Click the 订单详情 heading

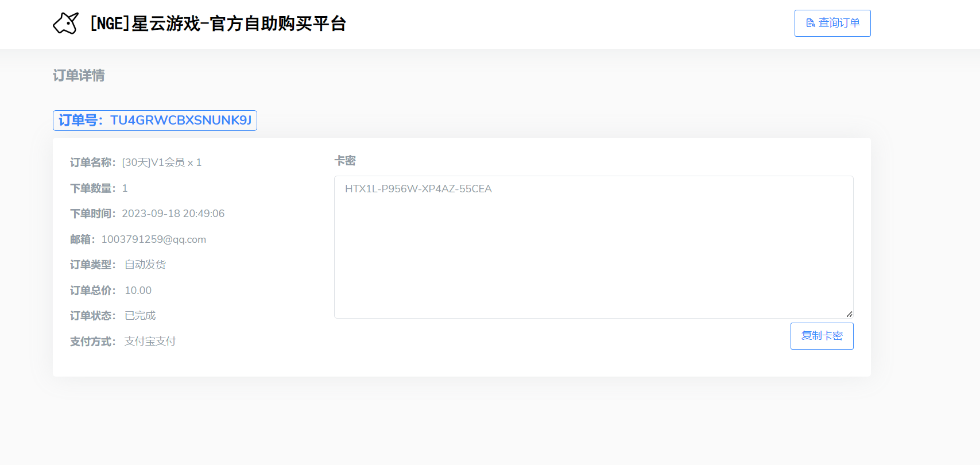(x=79, y=76)
